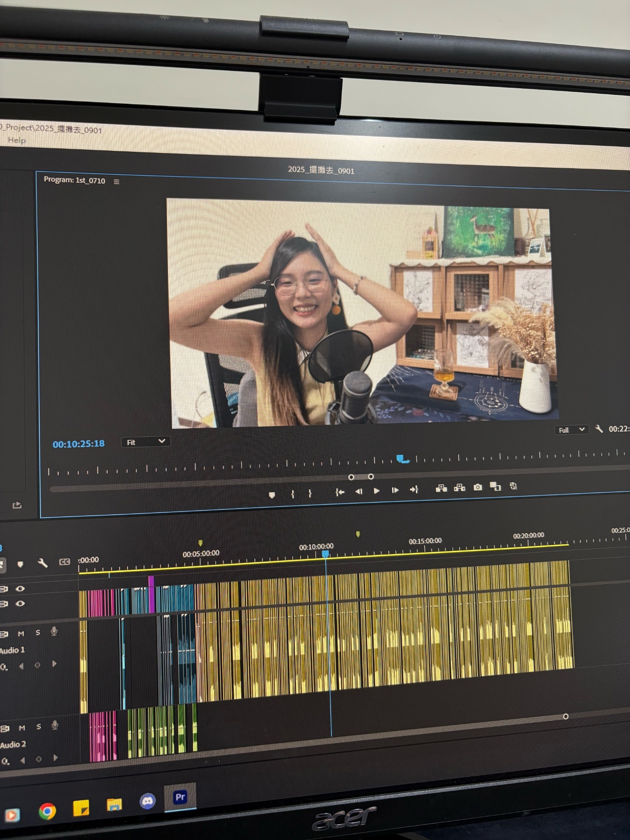Open Sticky Notes from the taskbar
This screenshot has height=840, width=630.
point(81,808)
